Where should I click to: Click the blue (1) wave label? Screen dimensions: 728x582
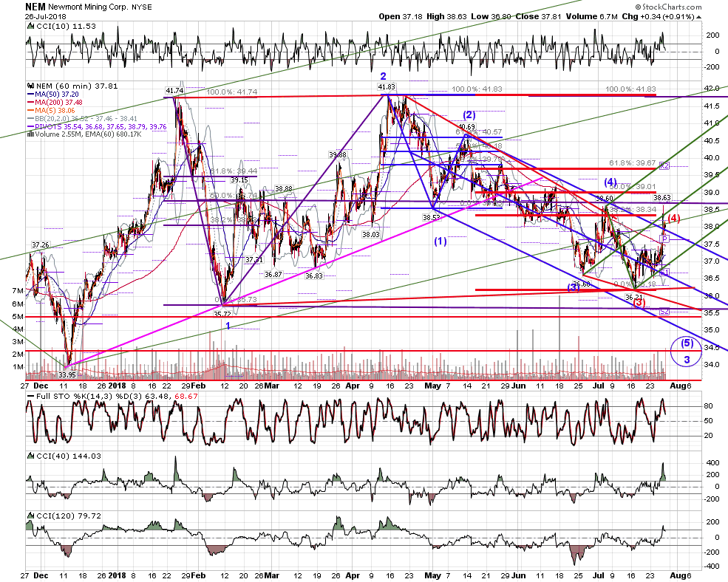pos(440,241)
